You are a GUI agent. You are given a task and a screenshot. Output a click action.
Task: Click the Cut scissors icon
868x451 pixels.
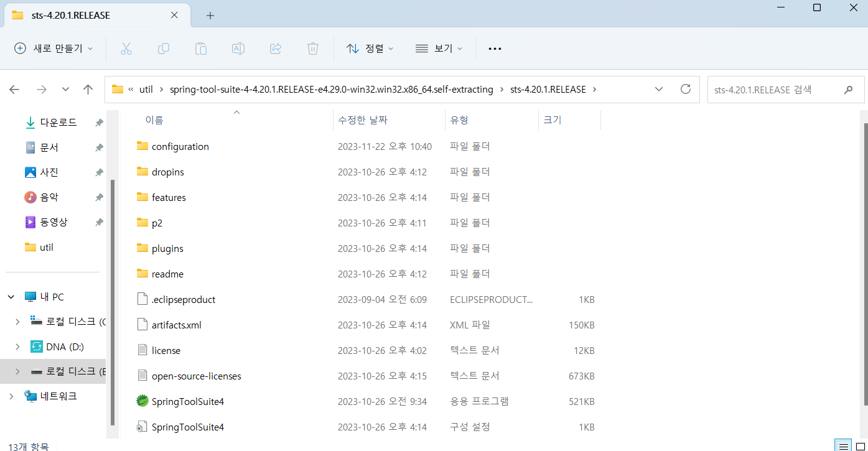click(126, 49)
